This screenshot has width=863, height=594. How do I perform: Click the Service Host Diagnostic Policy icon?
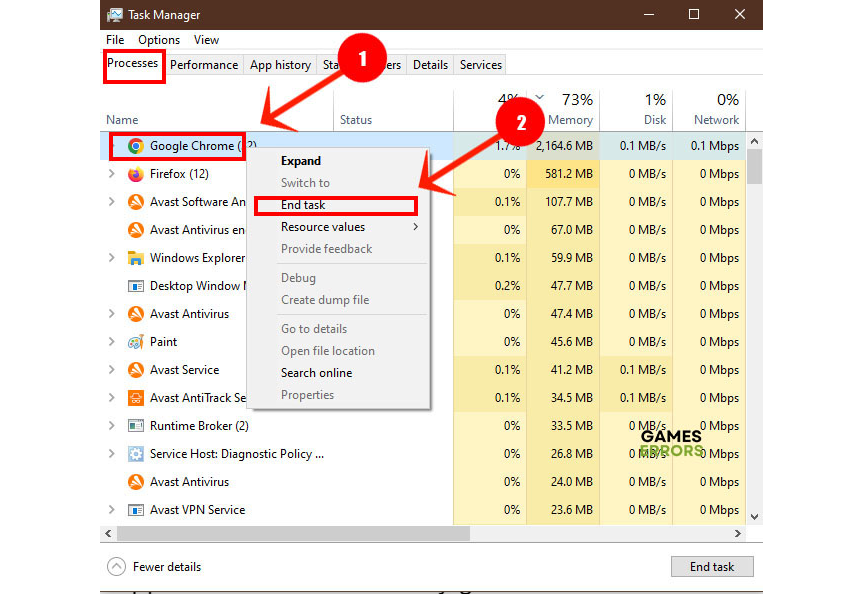[x=135, y=454]
